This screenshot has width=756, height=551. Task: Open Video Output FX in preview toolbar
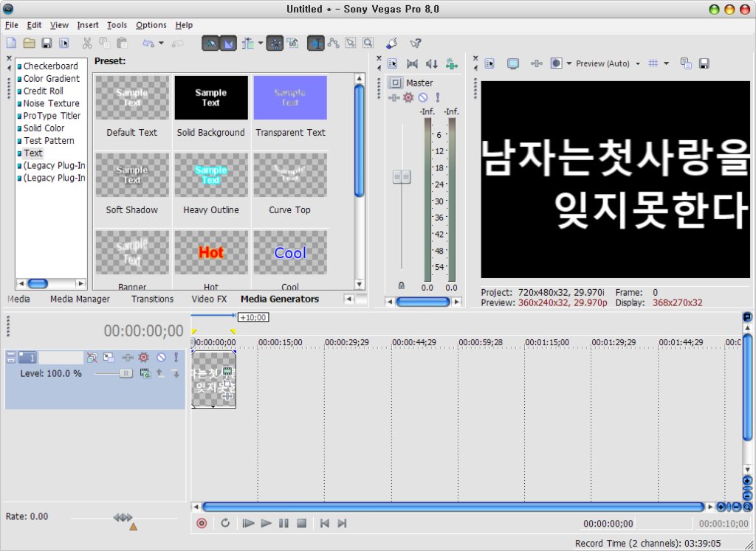[537, 63]
